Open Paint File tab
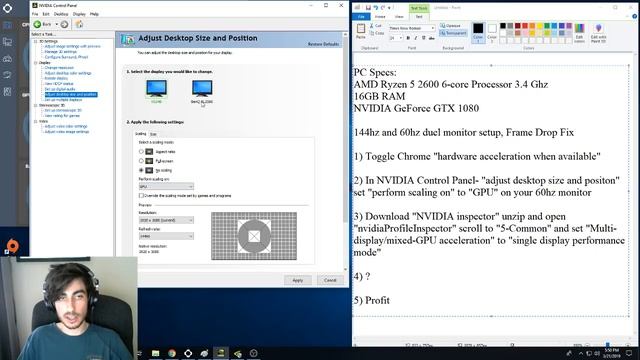The width and height of the screenshot is (640, 360). coord(361,17)
